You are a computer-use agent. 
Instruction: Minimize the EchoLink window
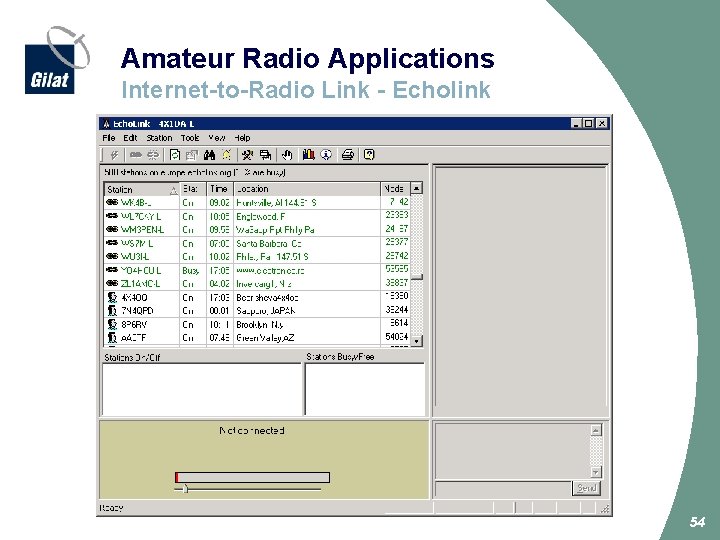point(577,124)
